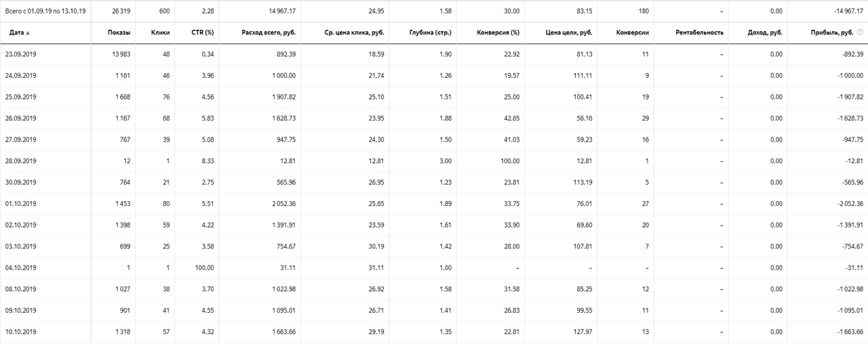The height and width of the screenshot is (344, 868).
Task: Sort by the Рентабельность column
Action: 700,33
